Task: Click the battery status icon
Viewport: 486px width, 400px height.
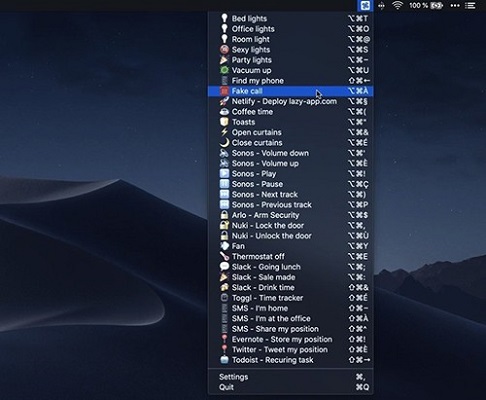Action: coord(436,6)
